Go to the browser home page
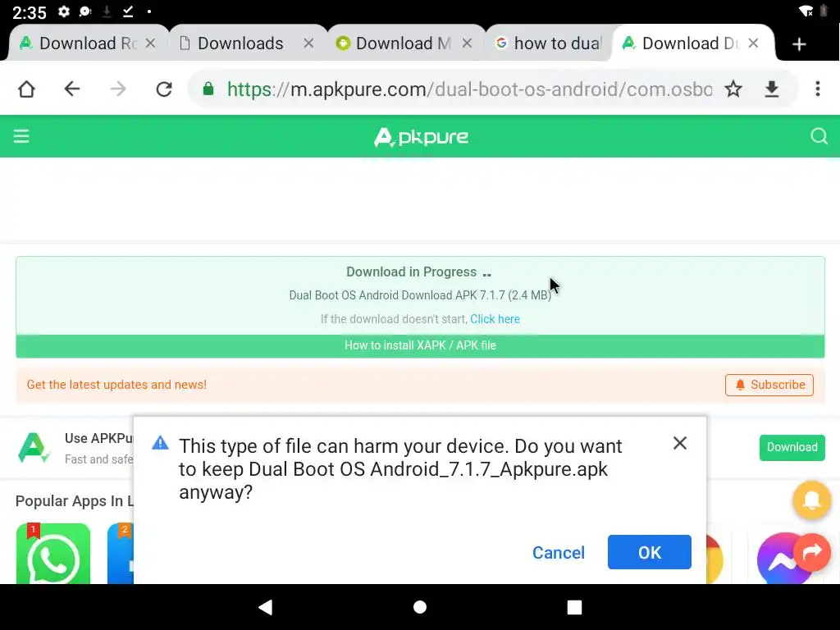 pyautogui.click(x=26, y=89)
